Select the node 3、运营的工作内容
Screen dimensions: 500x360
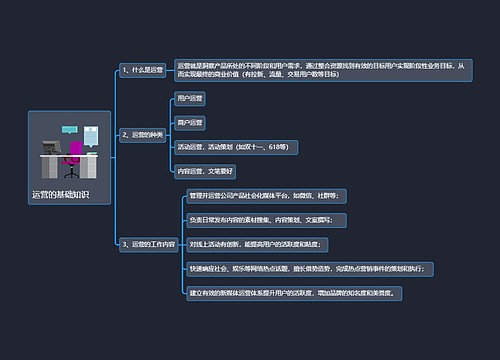(x=149, y=244)
